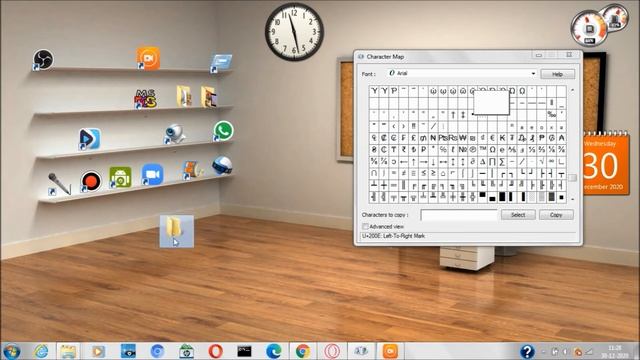This screenshot has height=360, width=640.
Task: Open the blue helmet desktop icon
Action: (222, 165)
